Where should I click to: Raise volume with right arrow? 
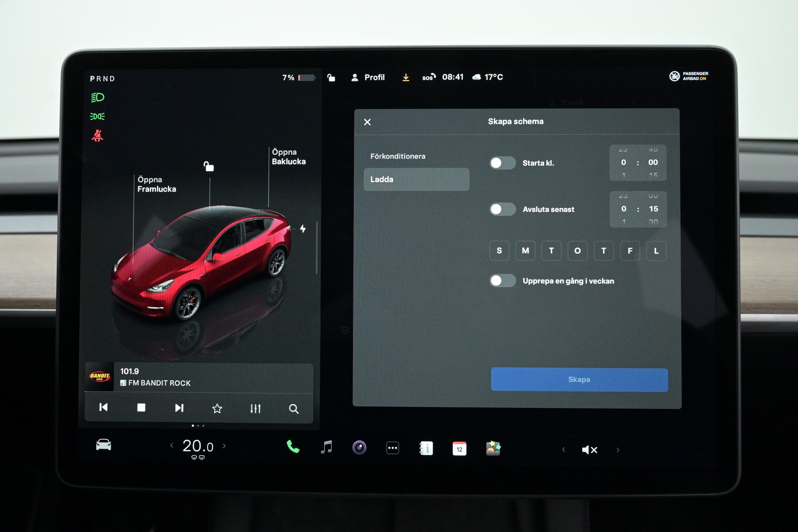[618, 450]
